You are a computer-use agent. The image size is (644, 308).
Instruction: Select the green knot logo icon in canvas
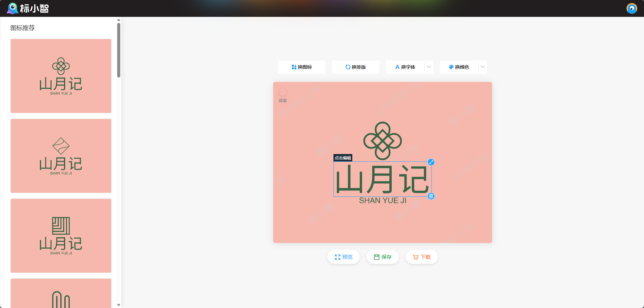383,141
